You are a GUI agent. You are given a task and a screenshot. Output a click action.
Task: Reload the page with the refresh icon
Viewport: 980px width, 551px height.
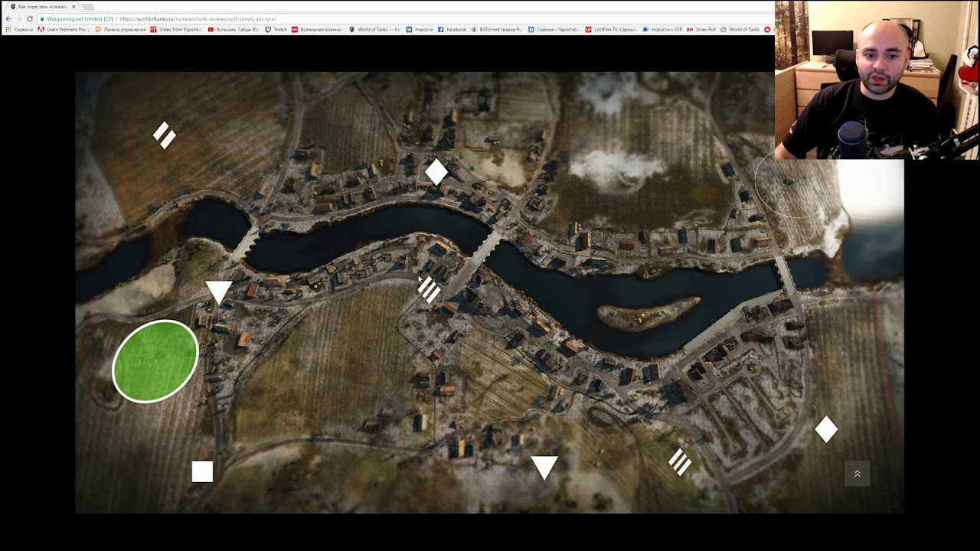click(x=30, y=18)
